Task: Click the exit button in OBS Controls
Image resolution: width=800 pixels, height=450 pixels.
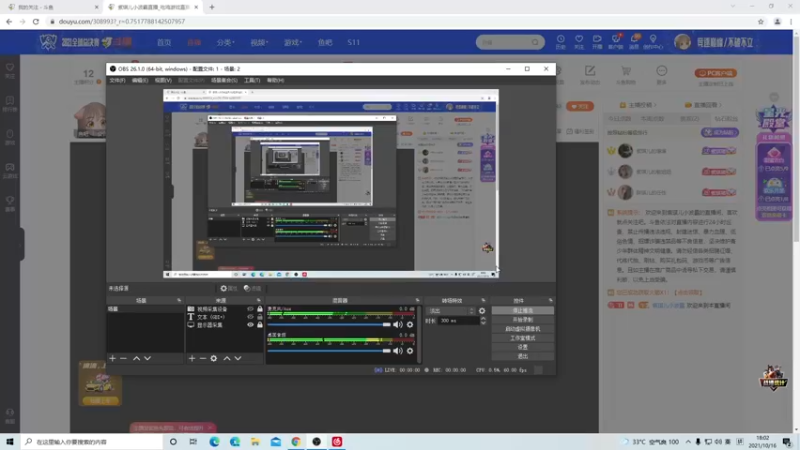Action: click(x=522, y=356)
